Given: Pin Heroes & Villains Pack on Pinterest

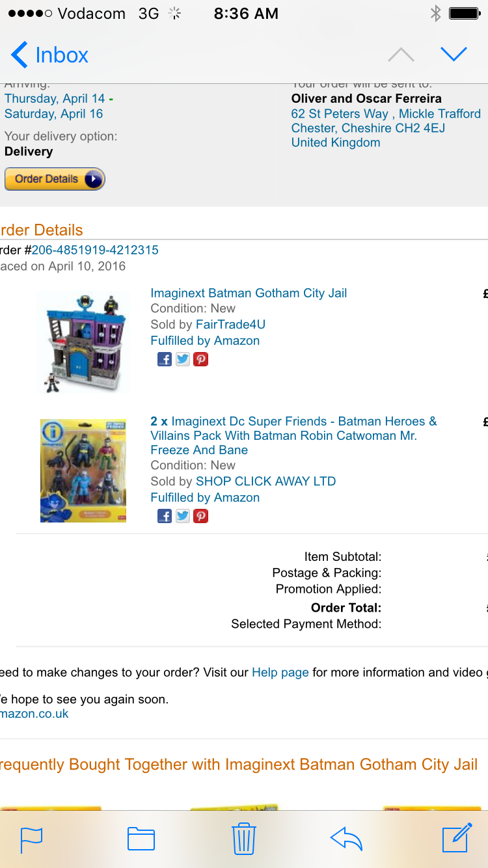Looking at the screenshot, I should click(x=201, y=516).
